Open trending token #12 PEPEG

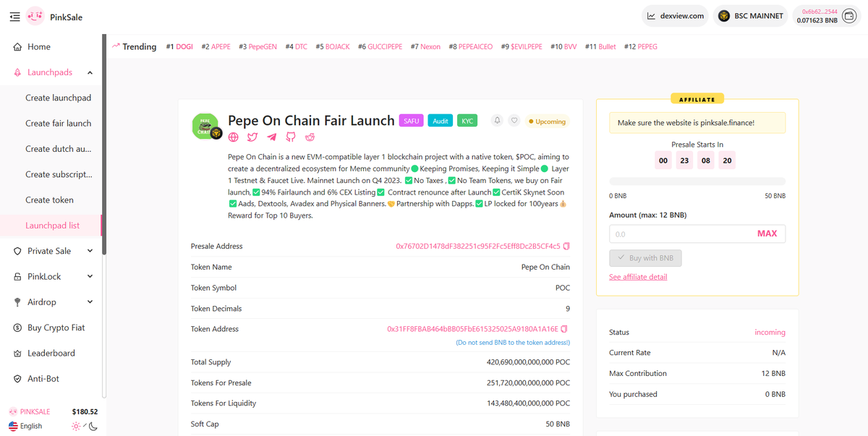641,46
